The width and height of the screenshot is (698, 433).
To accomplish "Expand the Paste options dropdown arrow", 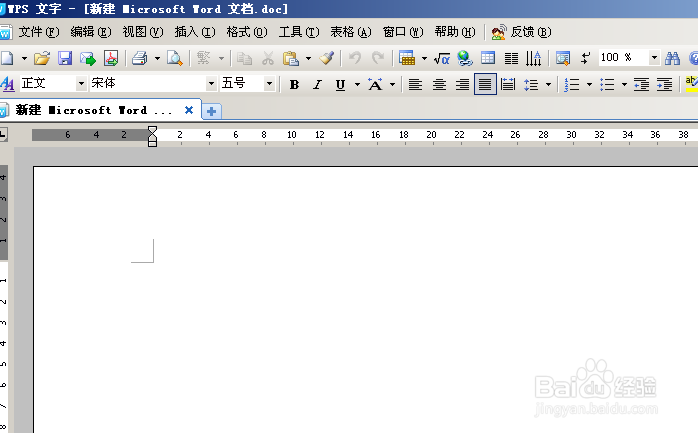I will tap(308, 58).
